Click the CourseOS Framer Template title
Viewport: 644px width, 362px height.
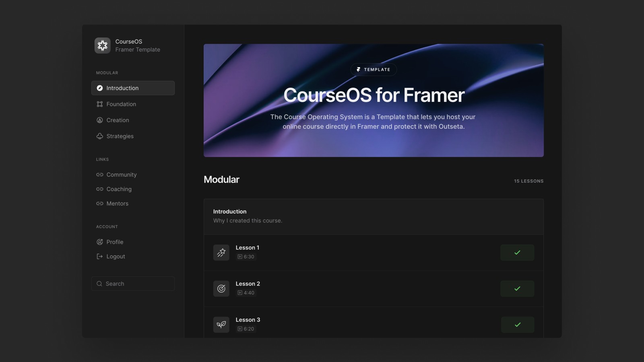(138, 45)
